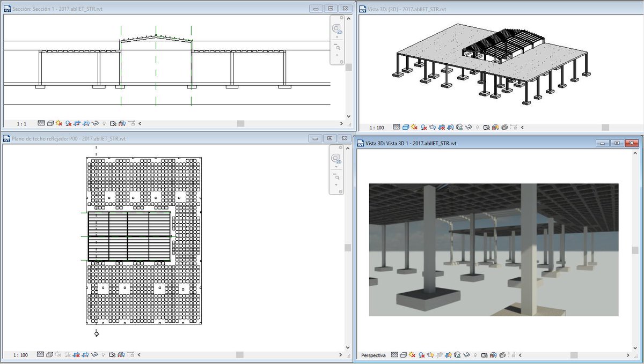Click down scroll arrow in Sección 1 view
This screenshot has width=644, height=364.
[x=348, y=115]
